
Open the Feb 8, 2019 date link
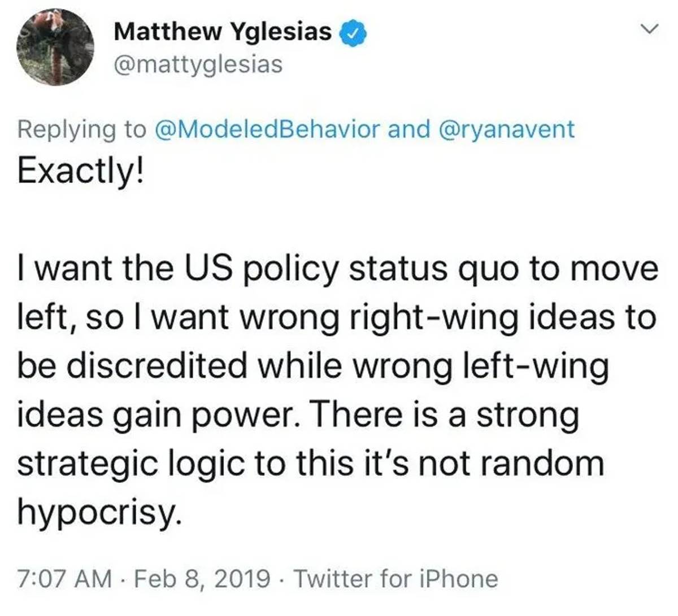pyautogui.click(x=201, y=579)
